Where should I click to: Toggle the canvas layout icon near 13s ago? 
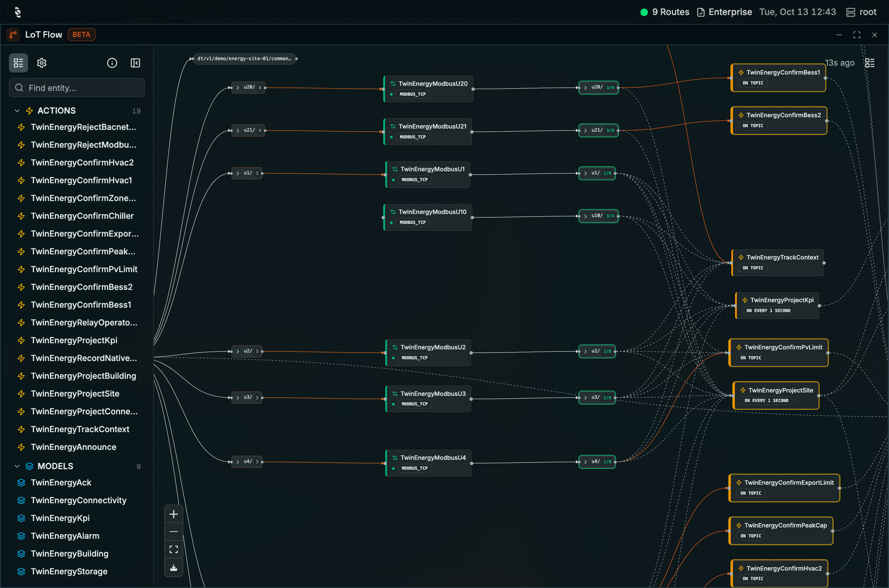[870, 63]
